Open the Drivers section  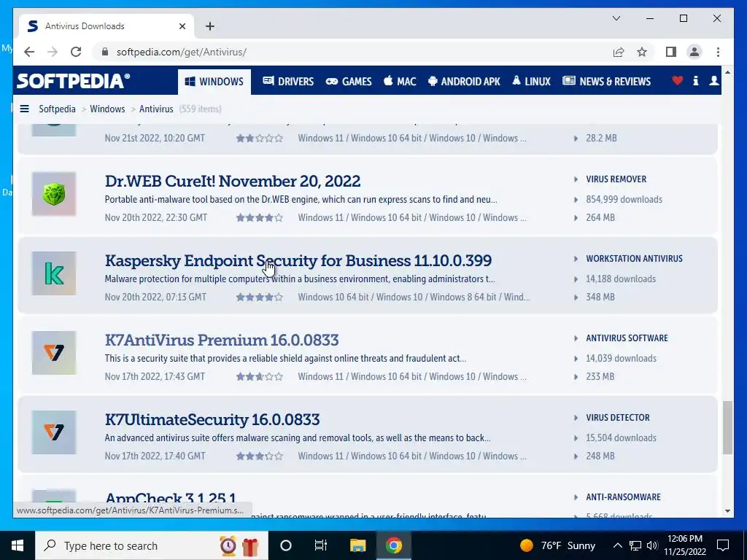coord(288,82)
